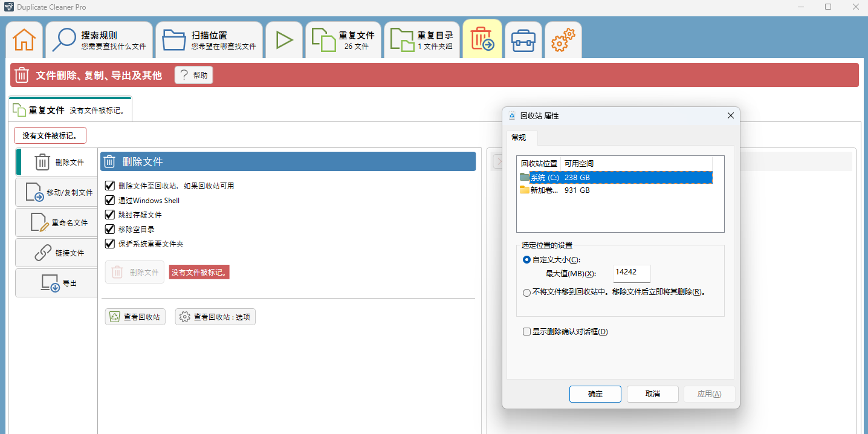
Task: View the 重复目录 duplicate folders results
Action: 421,39
